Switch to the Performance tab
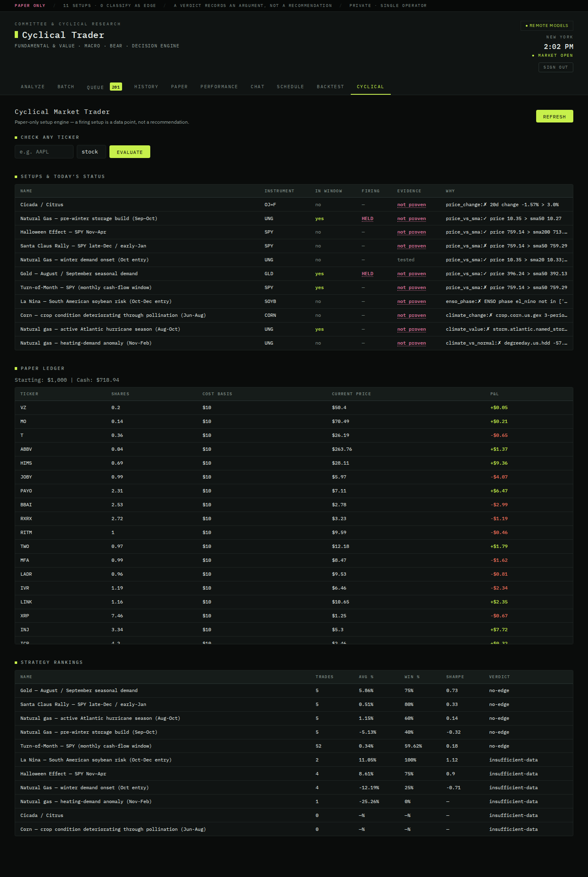The width and height of the screenshot is (588, 877). (x=219, y=87)
